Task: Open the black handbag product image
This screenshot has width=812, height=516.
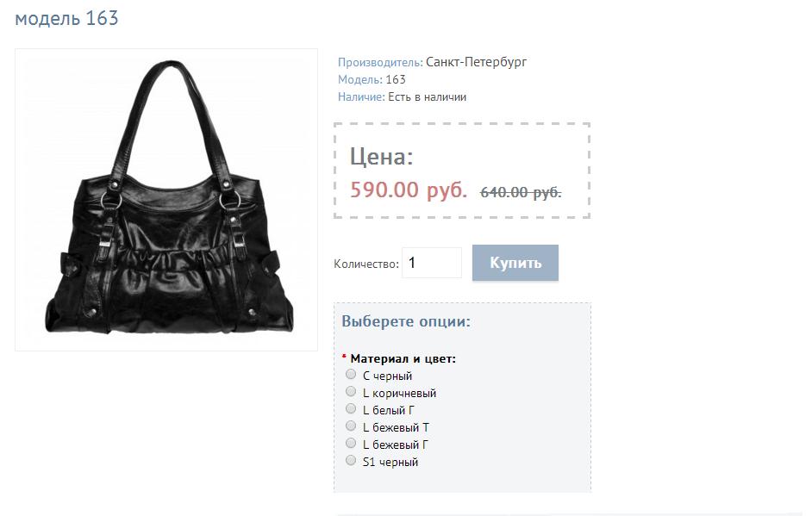Action: click(166, 200)
